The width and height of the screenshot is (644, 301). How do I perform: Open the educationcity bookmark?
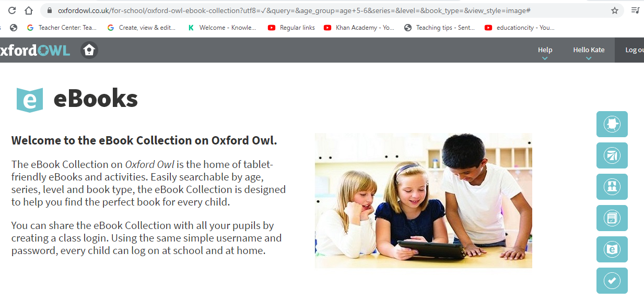click(x=520, y=28)
